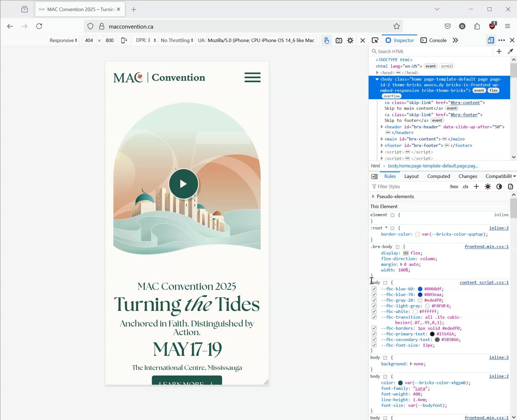This screenshot has height=420, width=517.
Task: Open the extensions puzzle icon
Action: [477, 26]
